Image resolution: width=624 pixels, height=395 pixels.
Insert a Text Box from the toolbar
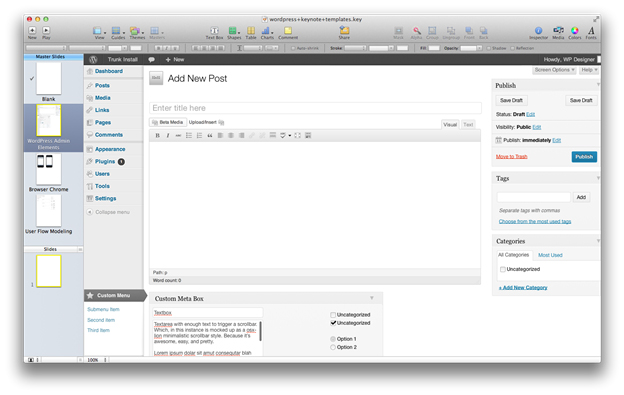click(x=214, y=31)
